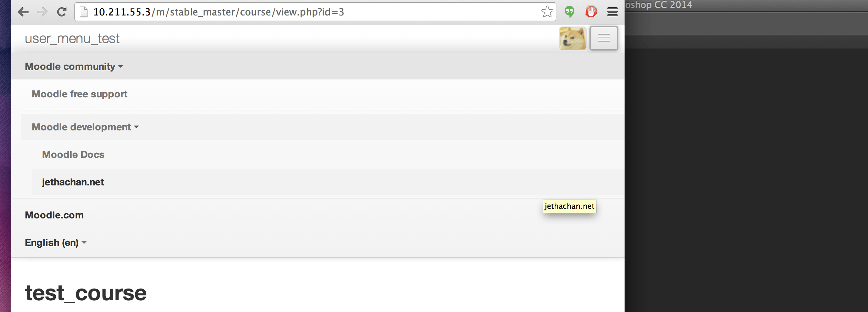Click the Photoshop CC 2014 window title
This screenshot has width=868, height=312.
click(x=658, y=5)
